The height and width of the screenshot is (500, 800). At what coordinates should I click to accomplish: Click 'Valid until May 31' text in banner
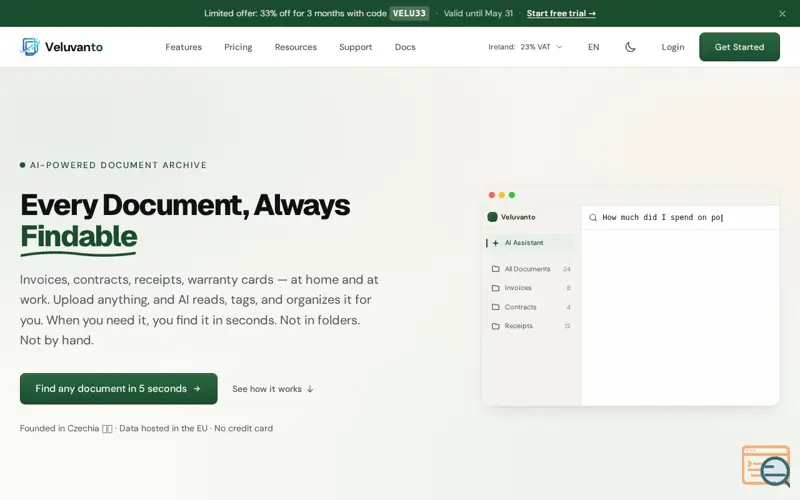[x=478, y=13]
